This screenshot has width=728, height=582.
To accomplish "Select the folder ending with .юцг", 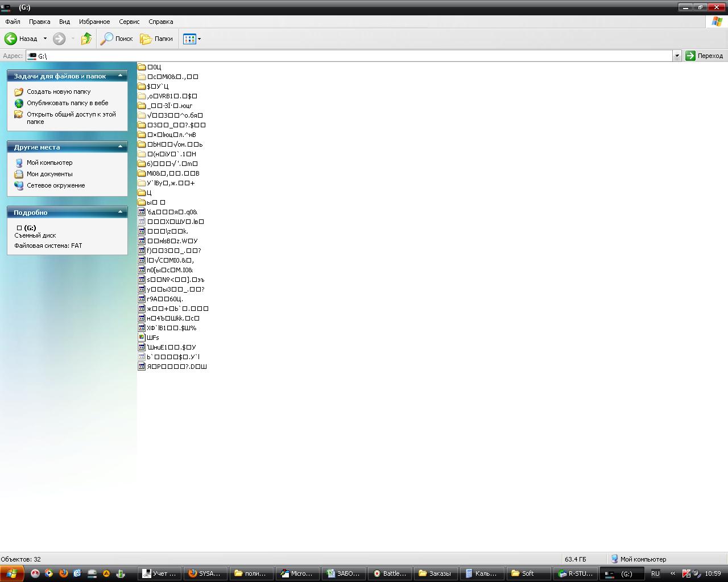I will pos(166,106).
